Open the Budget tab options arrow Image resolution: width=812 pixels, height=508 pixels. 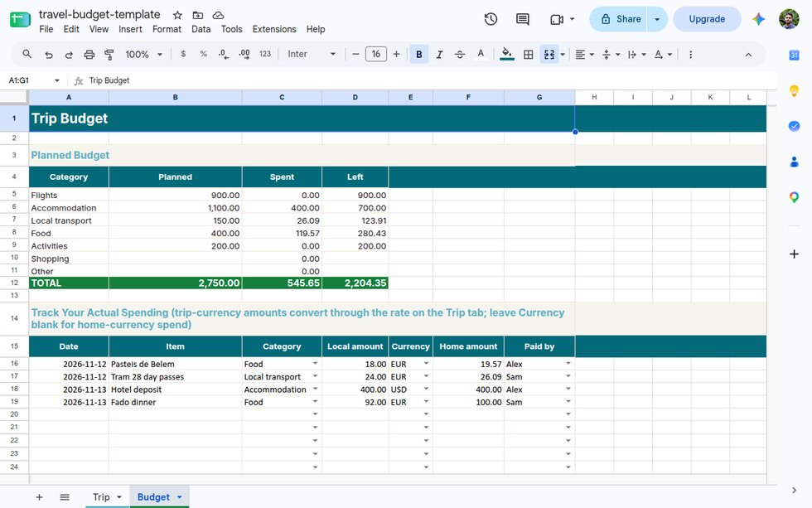(x=180, y=497)
